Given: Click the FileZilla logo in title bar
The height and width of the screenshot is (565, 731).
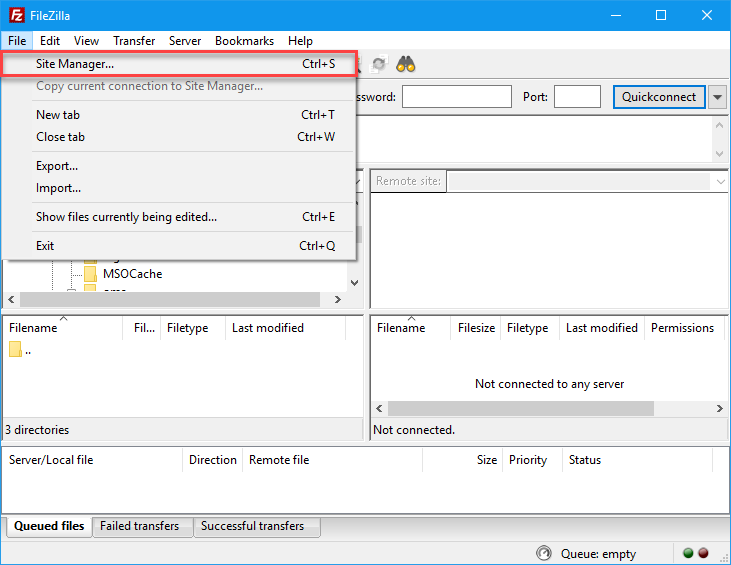Looking at the screenshot, I should point(16,15).
